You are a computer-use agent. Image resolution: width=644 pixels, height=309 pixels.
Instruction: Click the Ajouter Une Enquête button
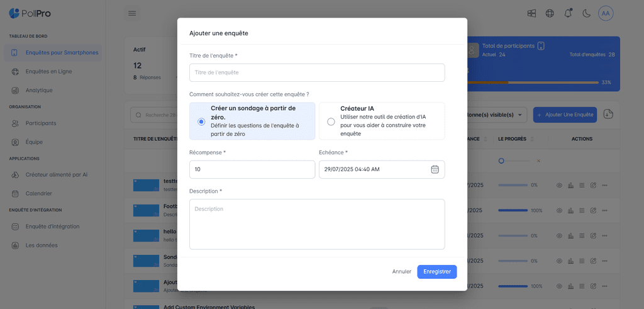pos(565,115)
